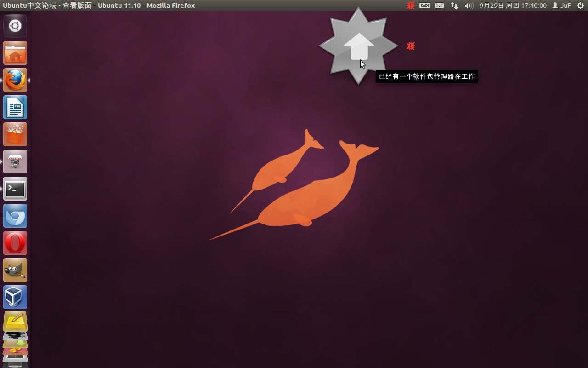Open the clock showing 9月29日 周四 17:40:00

point(513,6)
